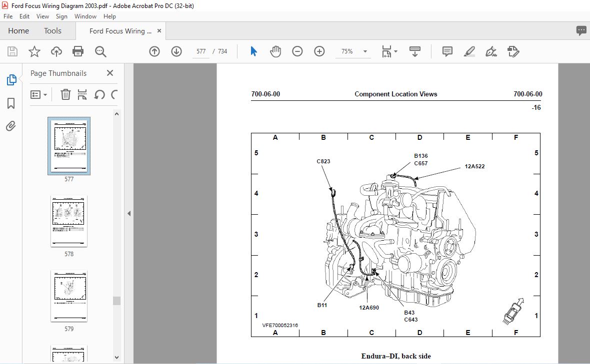Click the insert pages icon in thumbnails

coord(82,95)
